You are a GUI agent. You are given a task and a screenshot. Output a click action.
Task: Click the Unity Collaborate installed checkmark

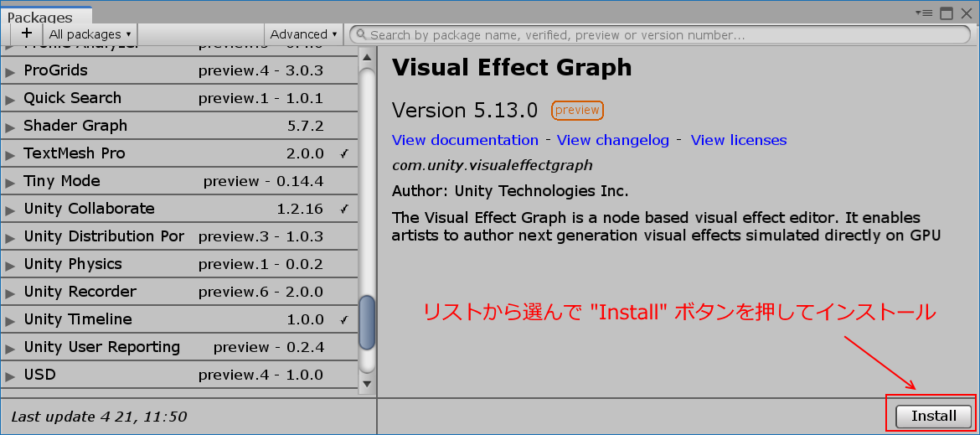click(344, 209)
